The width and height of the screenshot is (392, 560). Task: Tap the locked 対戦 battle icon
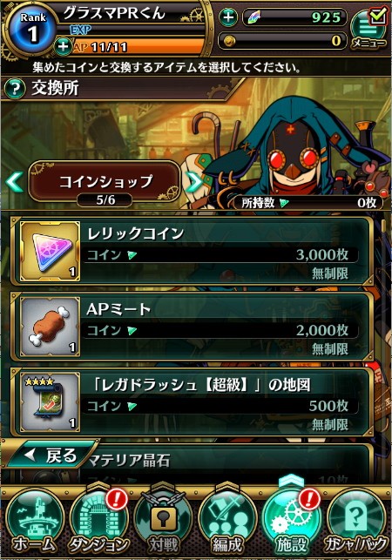163,522
